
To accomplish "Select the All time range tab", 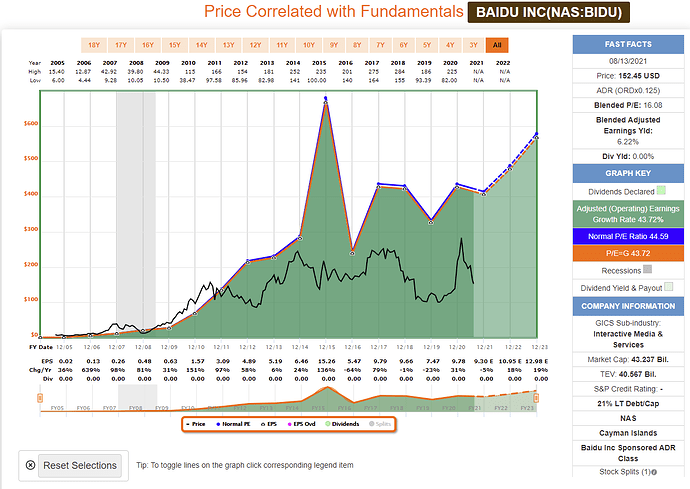I will coord(497,45).
